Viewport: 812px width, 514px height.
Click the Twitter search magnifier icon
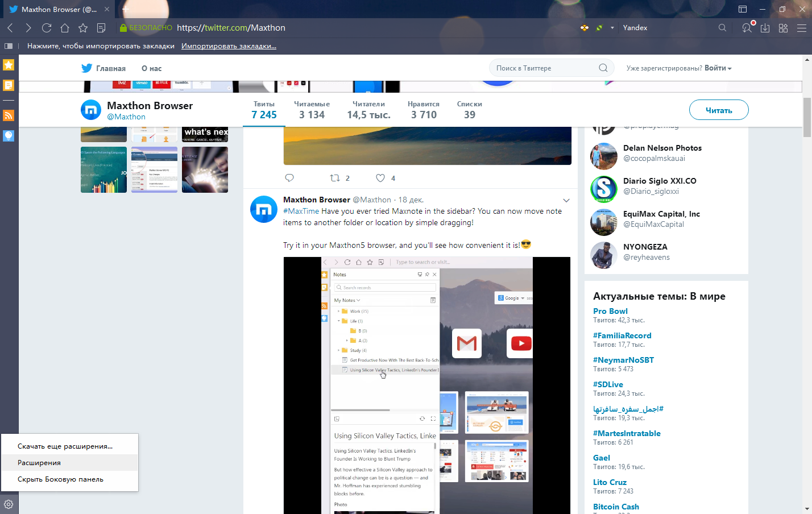[603, 68]
